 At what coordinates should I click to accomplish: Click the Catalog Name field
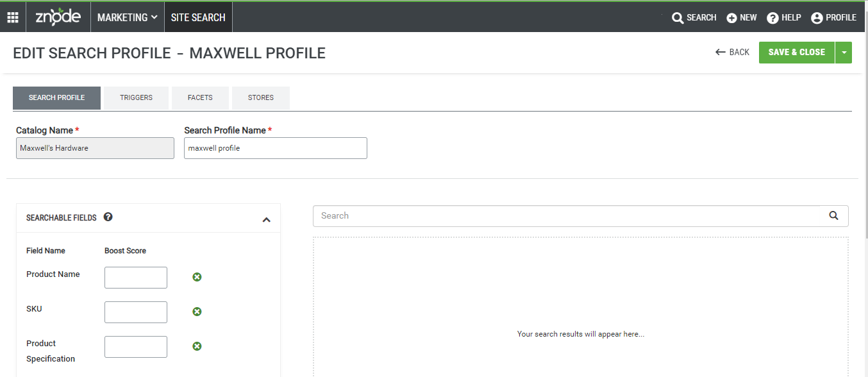tap(95, 148)
